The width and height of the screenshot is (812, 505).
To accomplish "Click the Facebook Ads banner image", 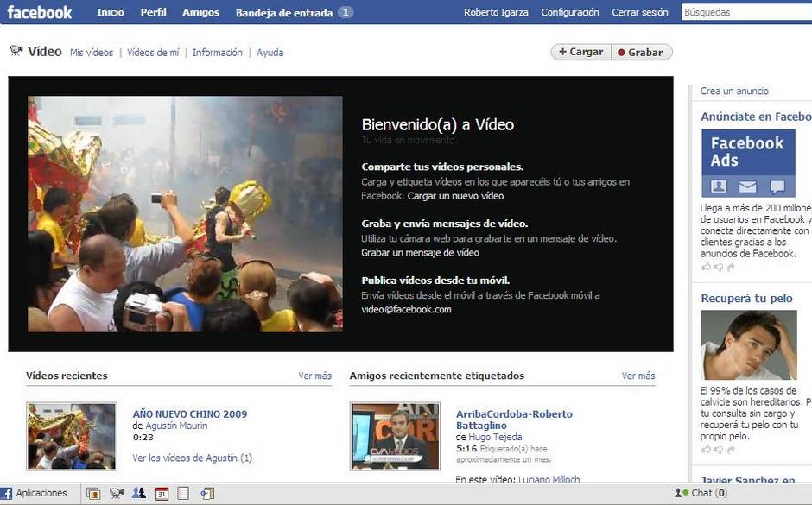I will point(748,163).
